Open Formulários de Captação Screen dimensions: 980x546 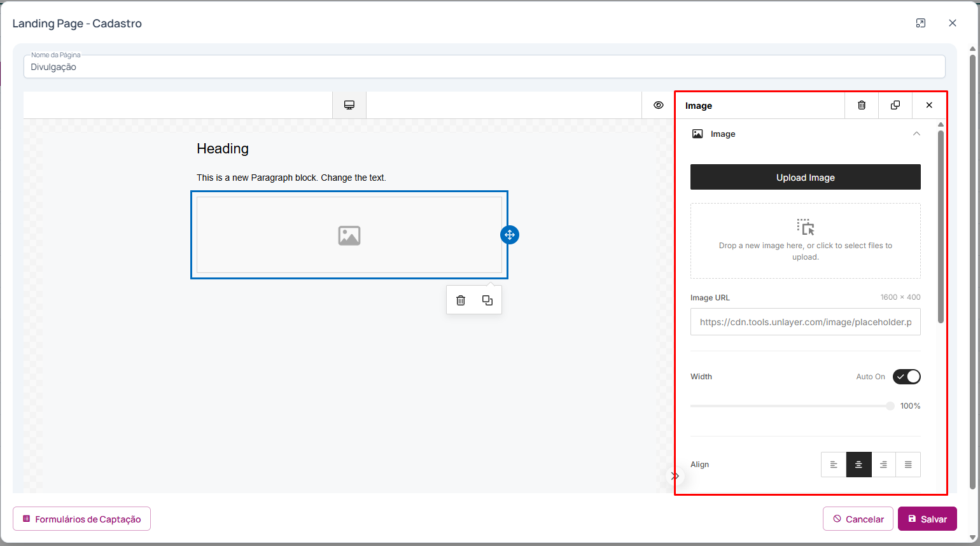[x=81, y=519]
